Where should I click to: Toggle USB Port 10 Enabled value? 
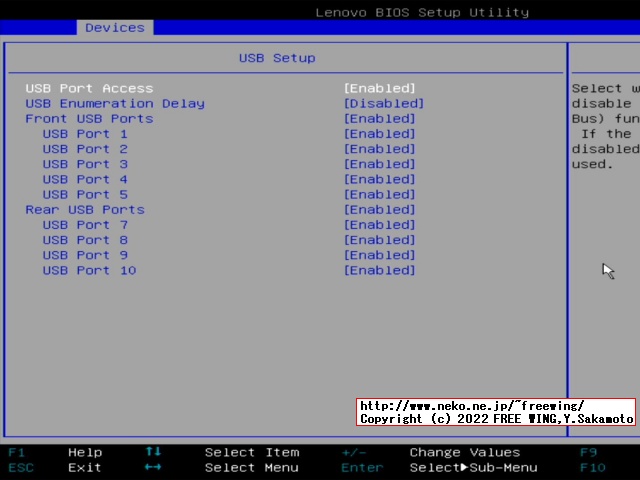point(379,270)
